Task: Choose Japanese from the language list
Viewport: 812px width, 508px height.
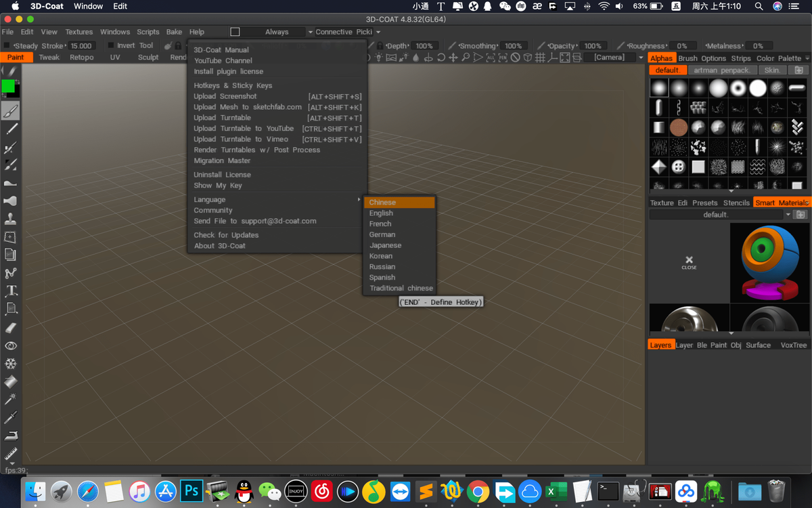Action: coord(385,245)
